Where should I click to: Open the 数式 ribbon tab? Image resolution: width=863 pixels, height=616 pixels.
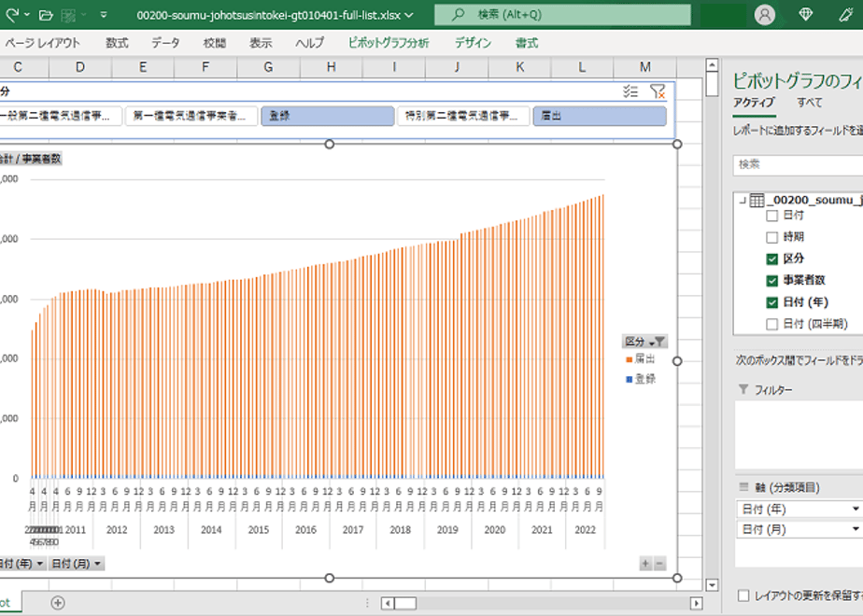click(x=117, y=43)
